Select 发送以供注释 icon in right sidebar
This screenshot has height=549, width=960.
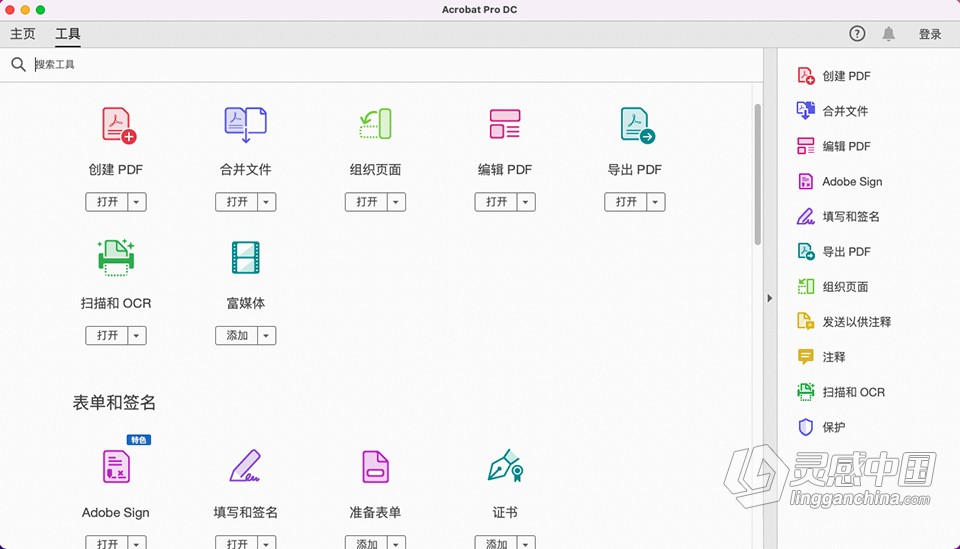click(x=806, y=321)
